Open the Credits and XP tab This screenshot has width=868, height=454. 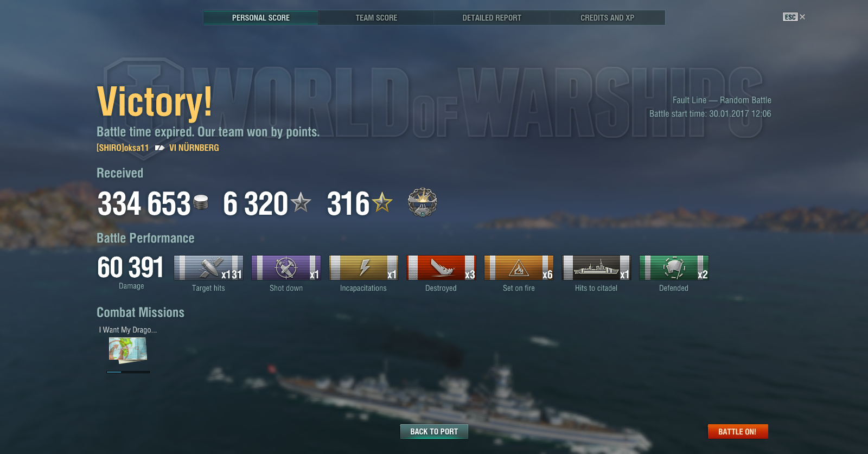click(x=608, y=18)
